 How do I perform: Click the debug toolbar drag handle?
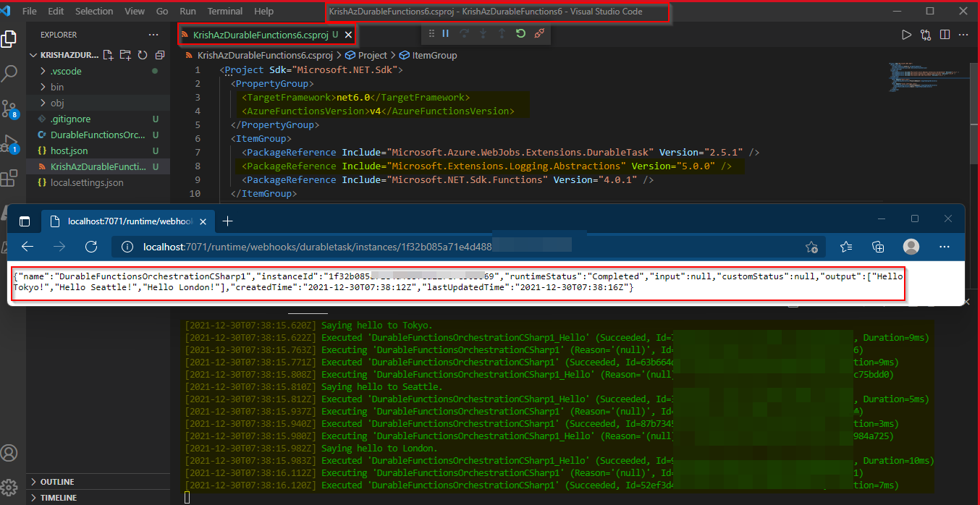click(x=431, y=34)
